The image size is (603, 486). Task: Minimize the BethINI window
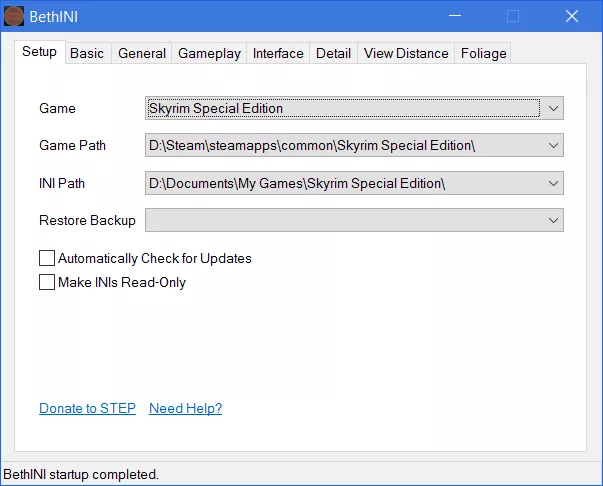tap(455, 16)
